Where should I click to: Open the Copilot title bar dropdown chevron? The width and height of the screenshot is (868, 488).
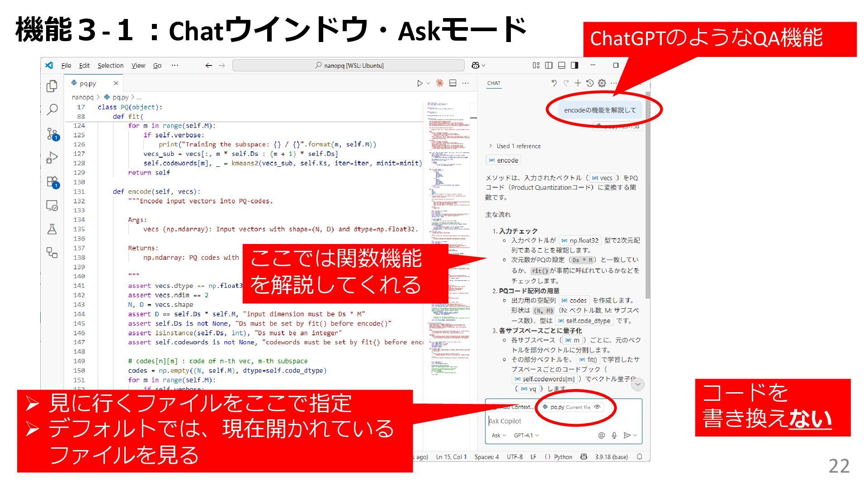click(x=483, y=66)
